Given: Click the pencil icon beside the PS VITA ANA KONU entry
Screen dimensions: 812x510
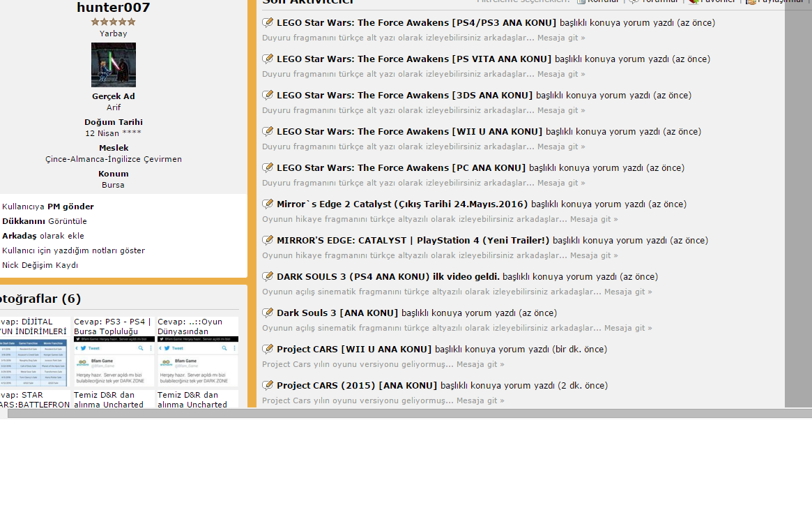Looking at the screenshot, I should pyautogui.click(x=268, y=59).
